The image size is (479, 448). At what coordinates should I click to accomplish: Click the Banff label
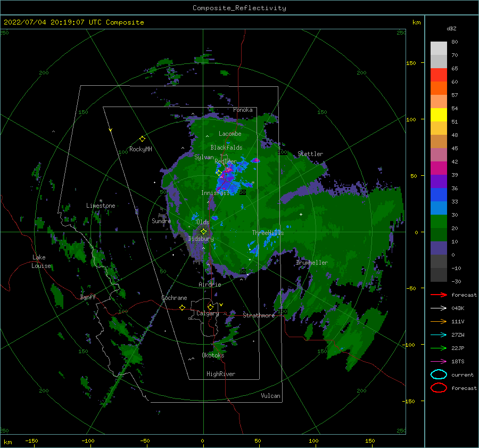click(88, 297)
